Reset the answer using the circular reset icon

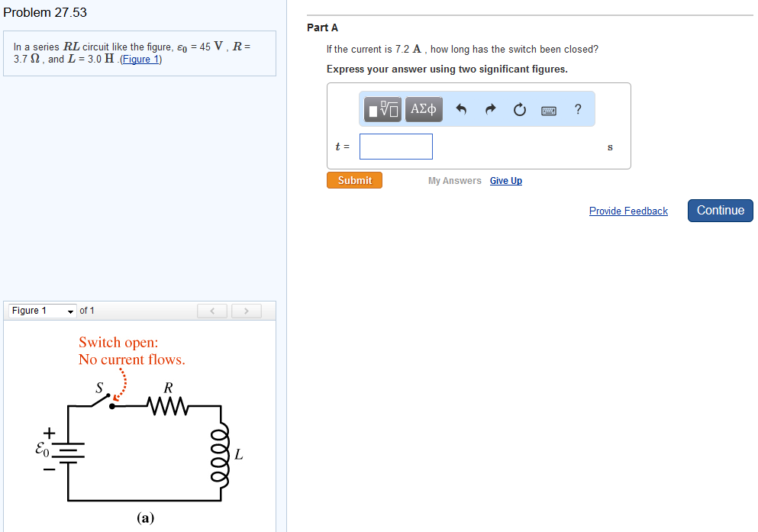[519, 109]
